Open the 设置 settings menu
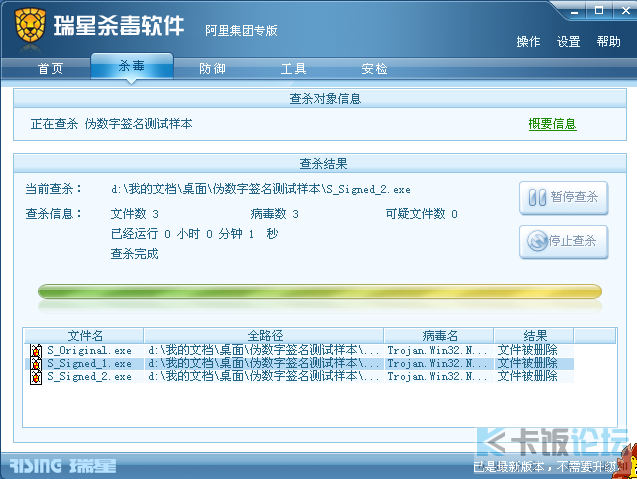 coord(568,41)
